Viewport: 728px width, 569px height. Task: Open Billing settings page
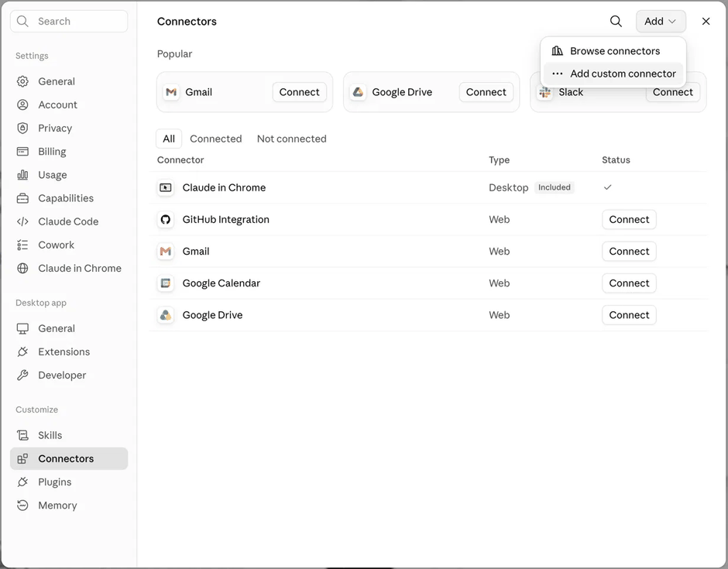69,151
